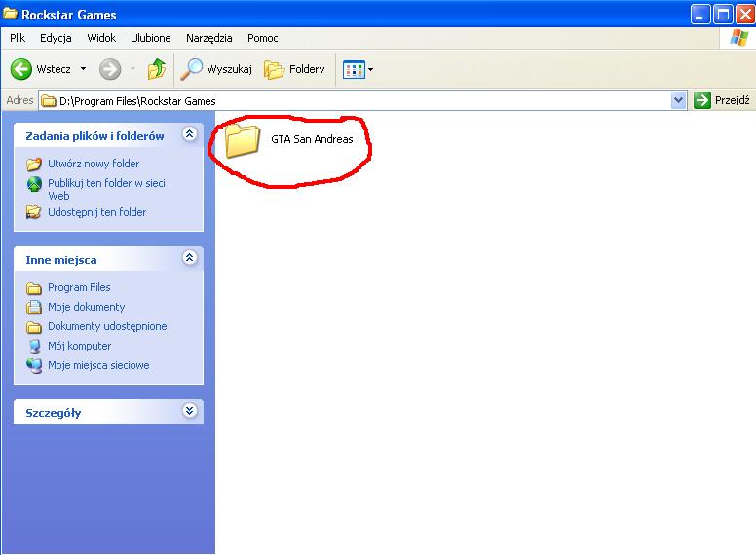
Task: Go back with the Wstecz arrow icon
Action: pos(21,69)
